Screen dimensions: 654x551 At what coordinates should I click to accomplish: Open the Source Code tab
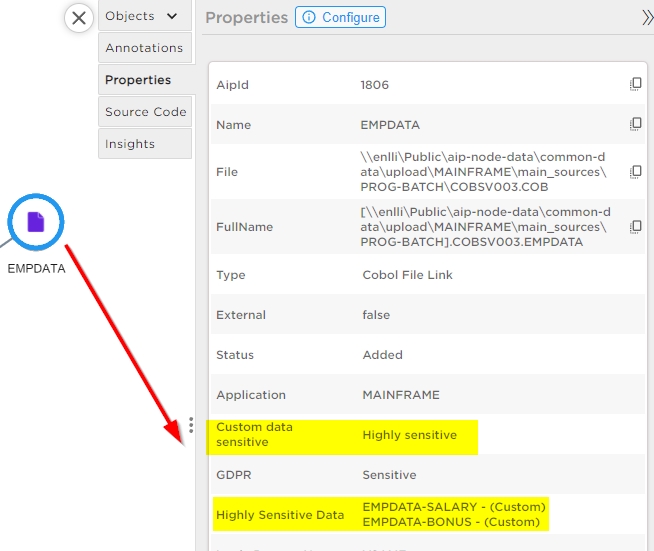145,112
